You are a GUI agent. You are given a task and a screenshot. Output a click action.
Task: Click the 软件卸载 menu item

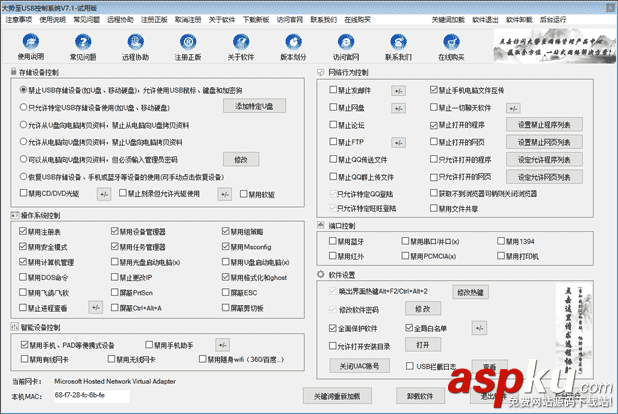pos(519,20)
